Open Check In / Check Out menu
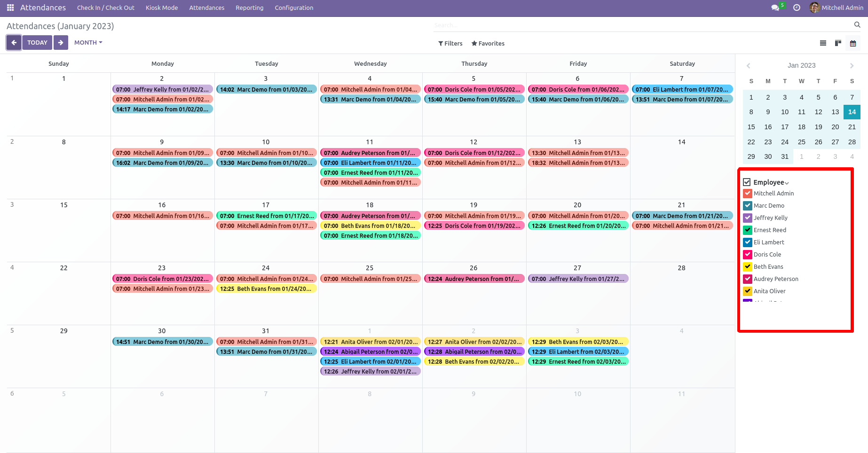 pos(106,8)
